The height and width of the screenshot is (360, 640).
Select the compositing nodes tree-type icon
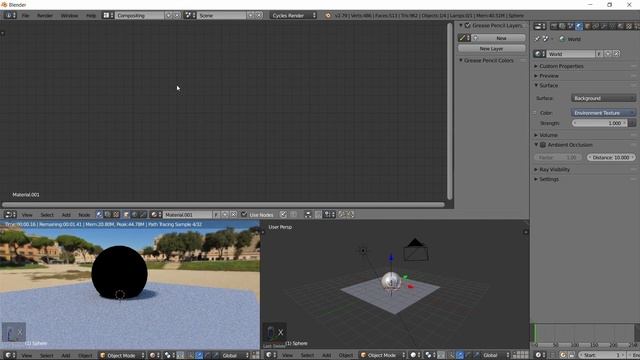tap(107, 214)
